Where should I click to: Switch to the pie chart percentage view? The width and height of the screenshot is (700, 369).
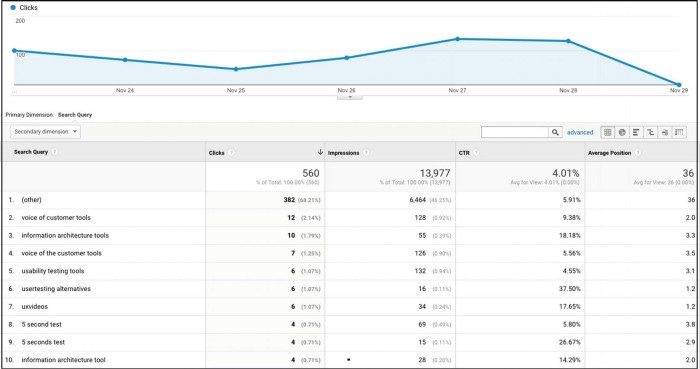[x=622, y=132]
